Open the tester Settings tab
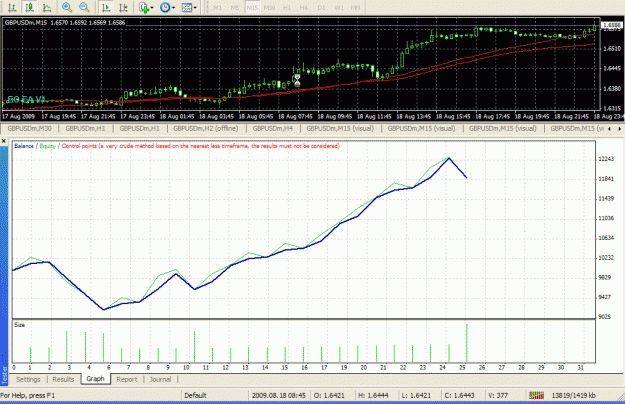 [28, 379]
